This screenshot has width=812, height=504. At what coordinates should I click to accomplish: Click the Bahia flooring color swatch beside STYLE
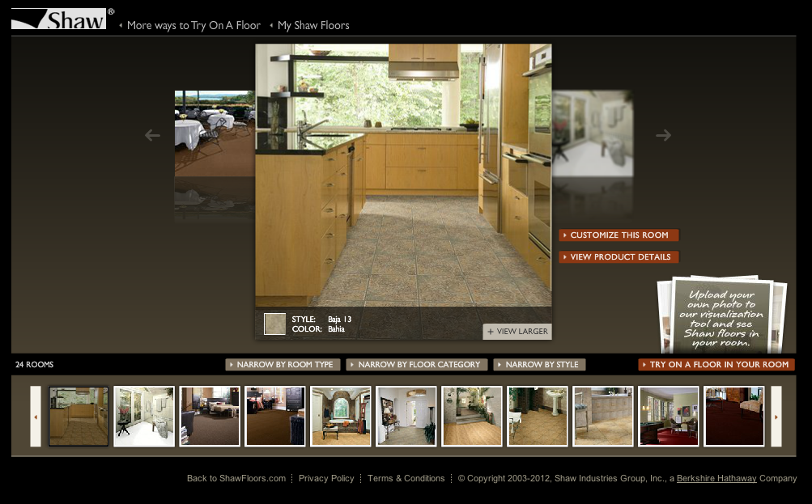(x=274, y=323)
